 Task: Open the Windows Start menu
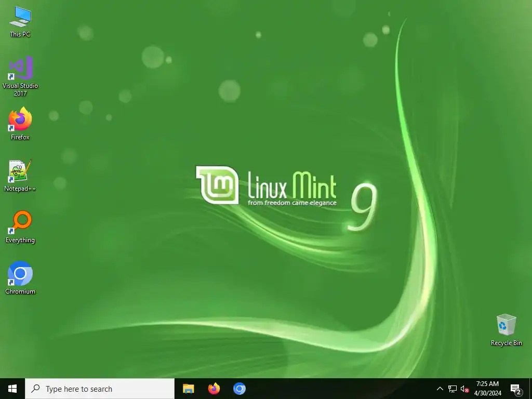tap(12, 389)
